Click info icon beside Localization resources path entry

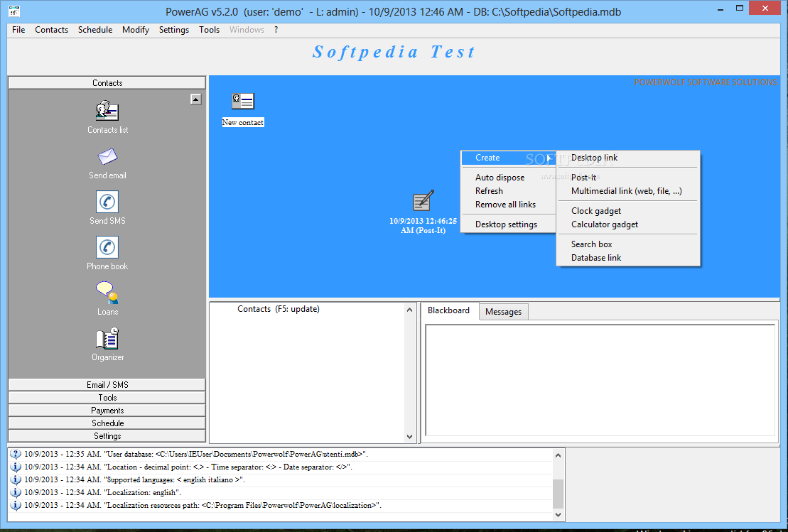[16, 506]
